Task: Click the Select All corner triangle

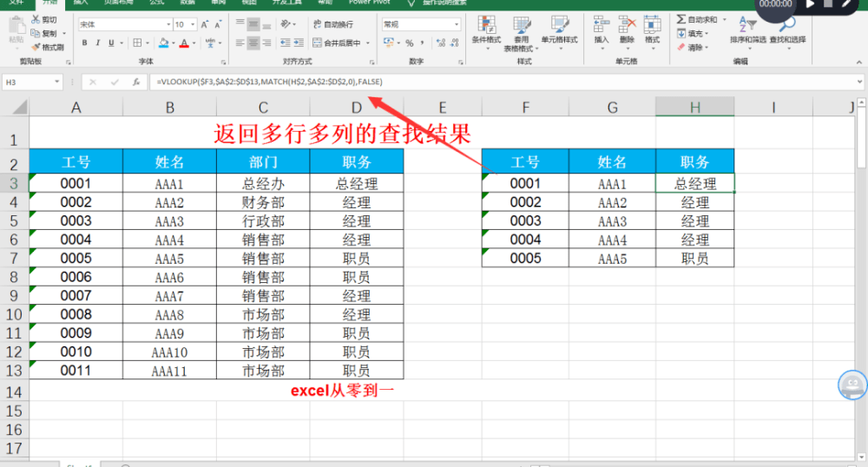Action: click(x=19, y=107)
